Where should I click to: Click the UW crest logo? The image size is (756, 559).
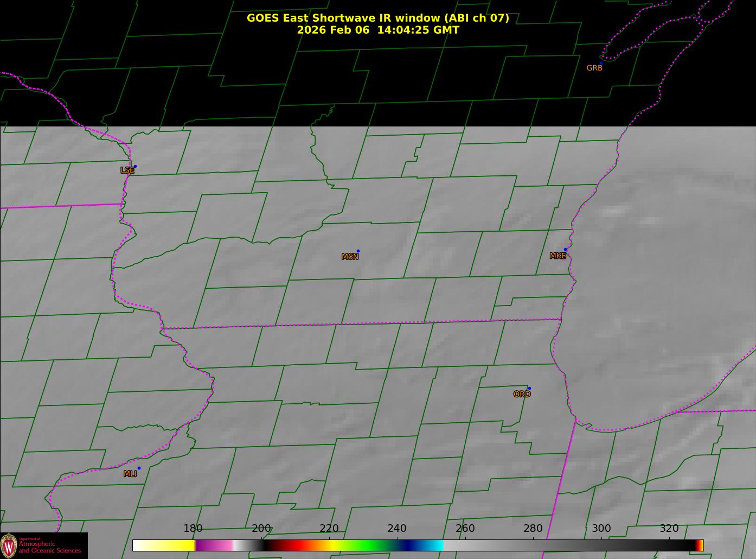tap(9, 545)
